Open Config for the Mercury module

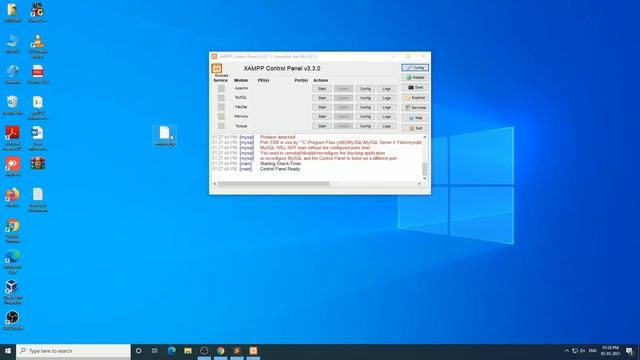[x=365, y=117]
